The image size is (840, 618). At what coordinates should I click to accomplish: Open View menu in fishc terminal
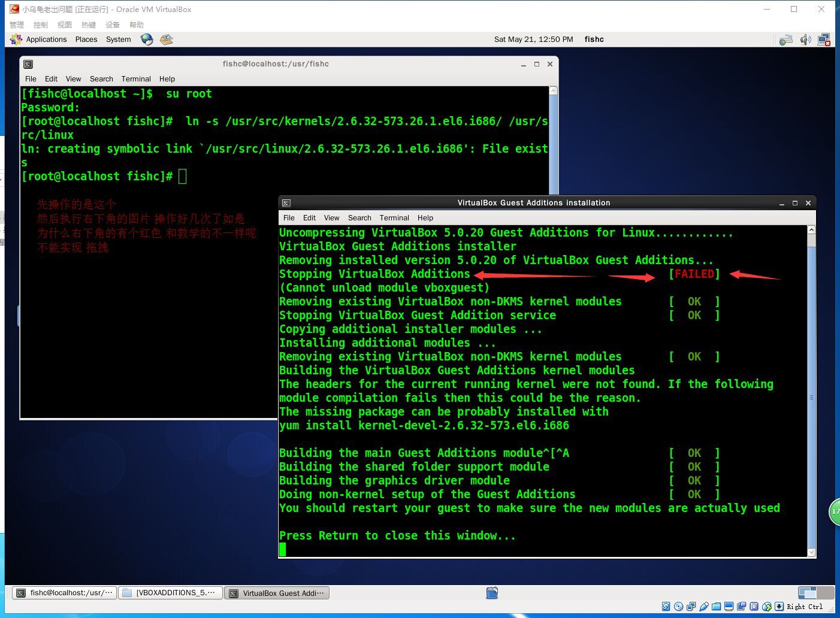[x=73, y=79]
